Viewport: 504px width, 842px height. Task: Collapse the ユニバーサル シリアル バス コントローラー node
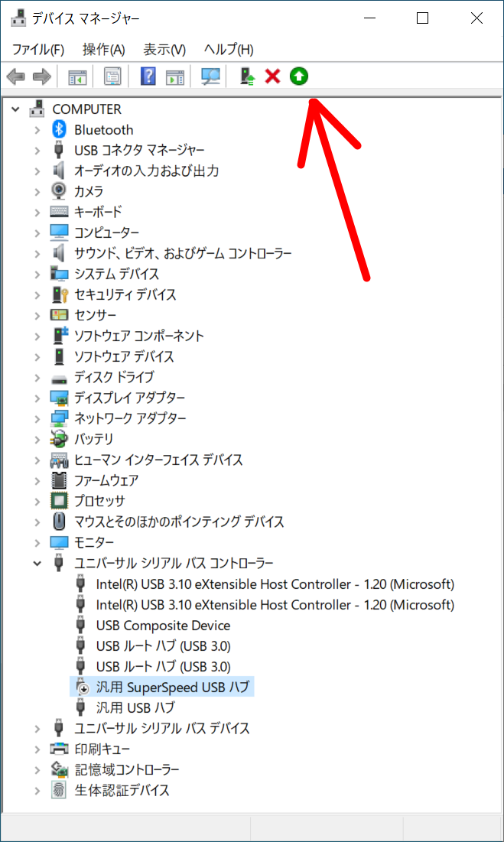(x=37, y=564)
